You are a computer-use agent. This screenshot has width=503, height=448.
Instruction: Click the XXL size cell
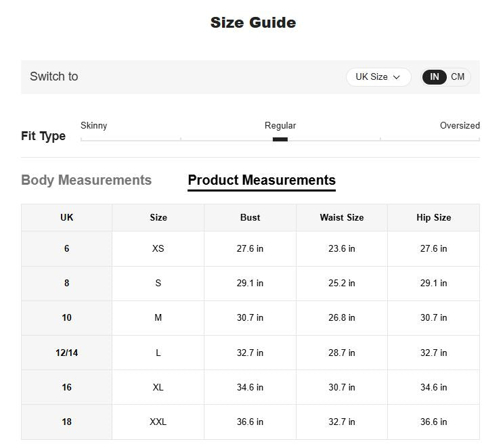coord(158,422)
